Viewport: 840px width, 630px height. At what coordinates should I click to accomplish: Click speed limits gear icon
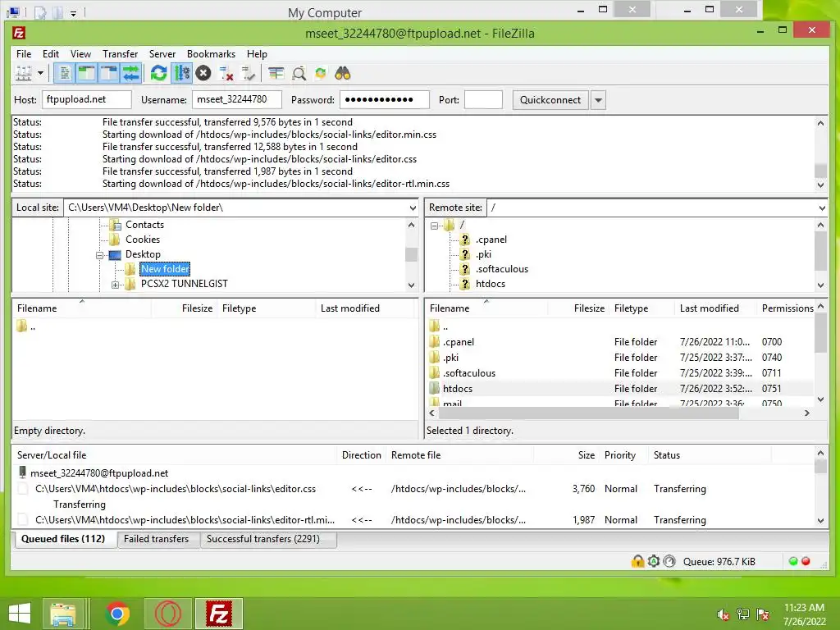(654, 561)
